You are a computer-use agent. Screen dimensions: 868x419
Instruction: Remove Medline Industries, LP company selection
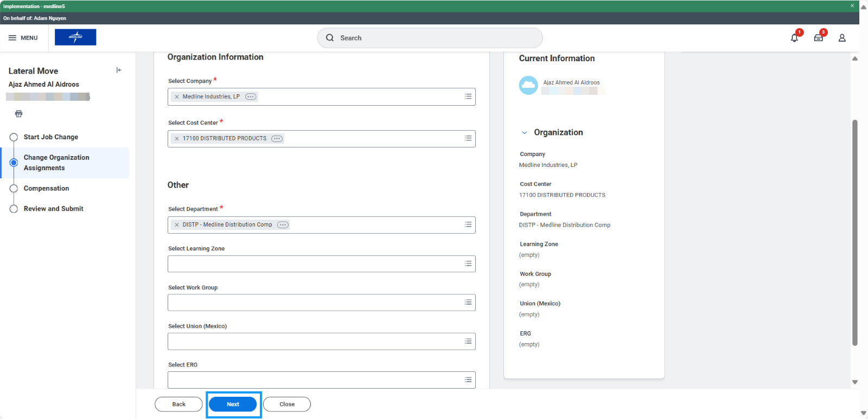point(177,97)
